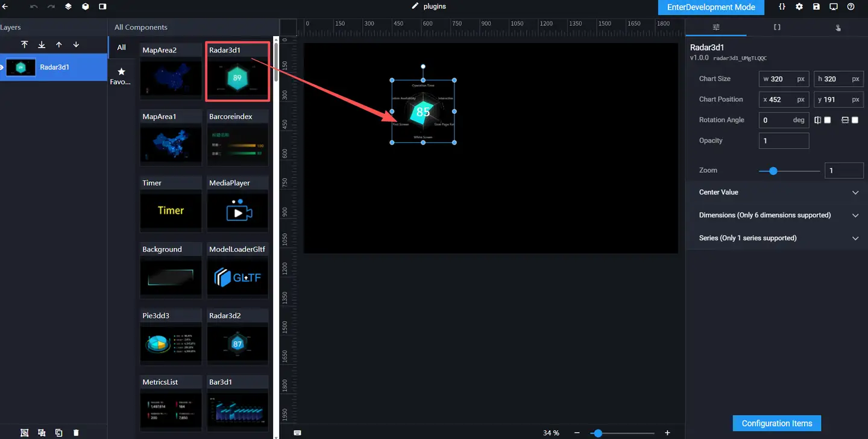
Task: Click the layers stack icon in toolbar
Action: (68, 7)
